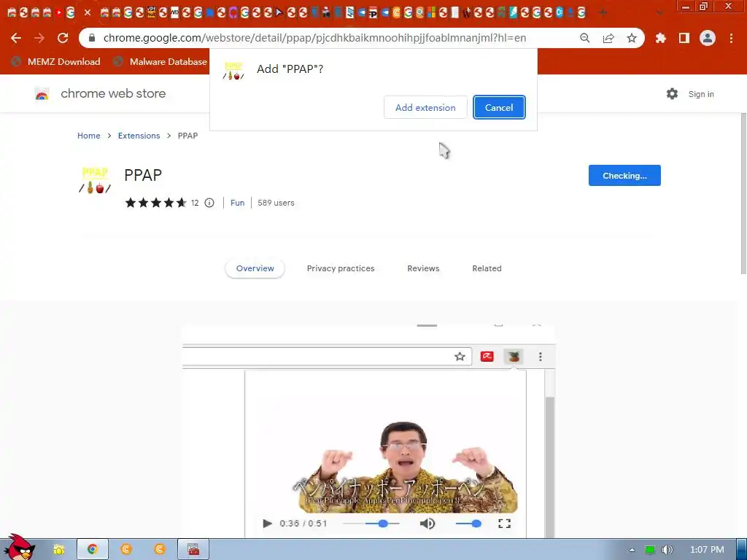Toggle the browser side panel
Screen dimensions: 747x560
(684, 38)
